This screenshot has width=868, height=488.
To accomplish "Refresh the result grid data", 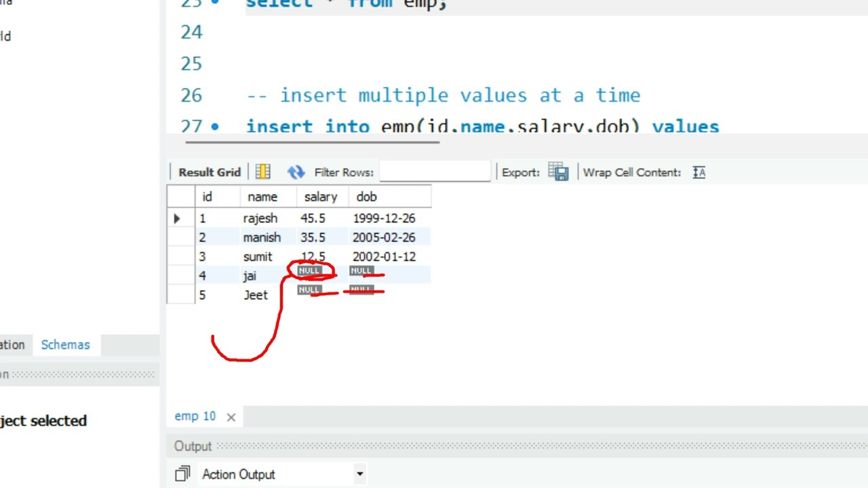I will pos(296,172).
